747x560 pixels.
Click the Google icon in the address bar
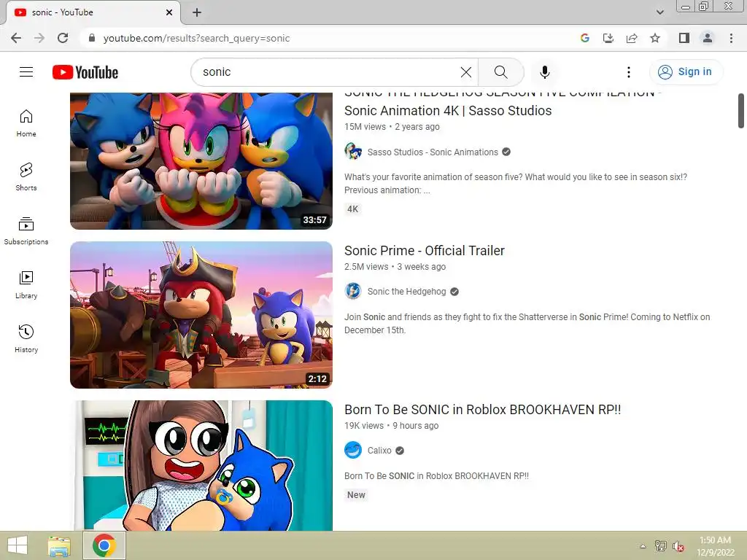point(584,38)
